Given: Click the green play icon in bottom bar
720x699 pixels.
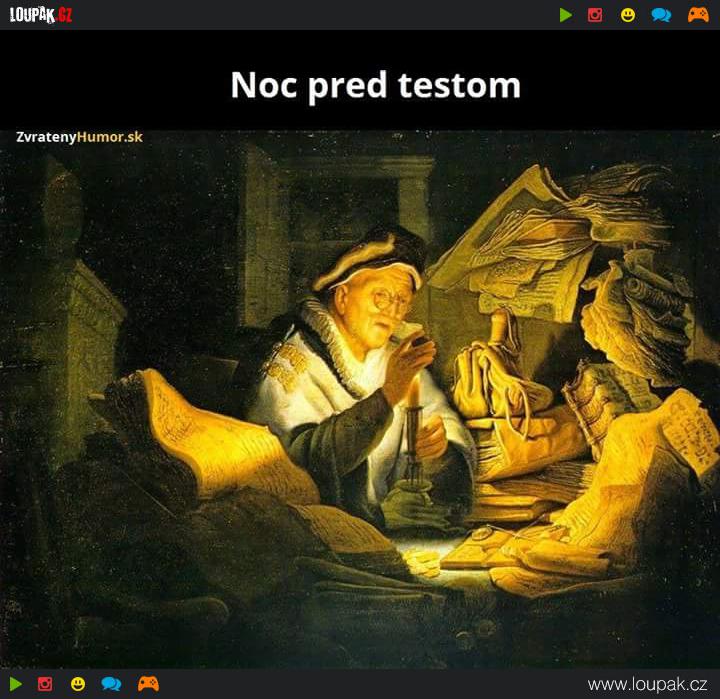Looking at the screenshot, I should (x=16, y=684).
